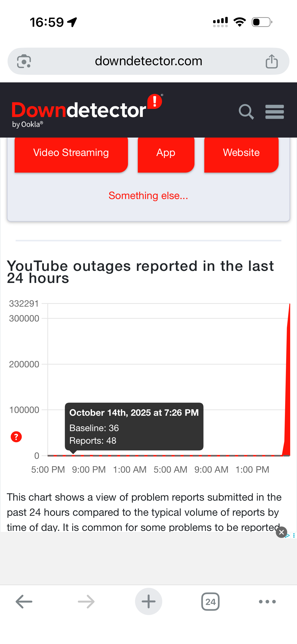
Task: Choose the 'Something else...' link
Action: [x=148, y=196]
